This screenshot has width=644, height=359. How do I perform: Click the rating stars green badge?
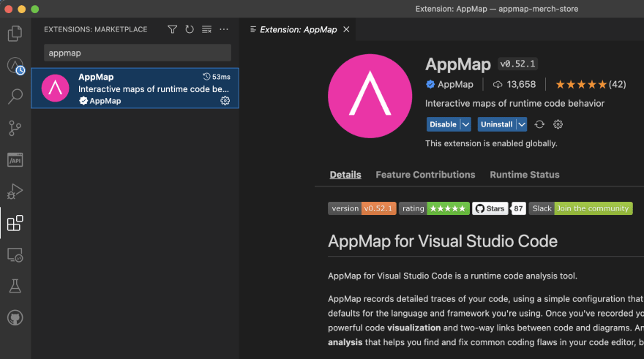pos(434,208)
